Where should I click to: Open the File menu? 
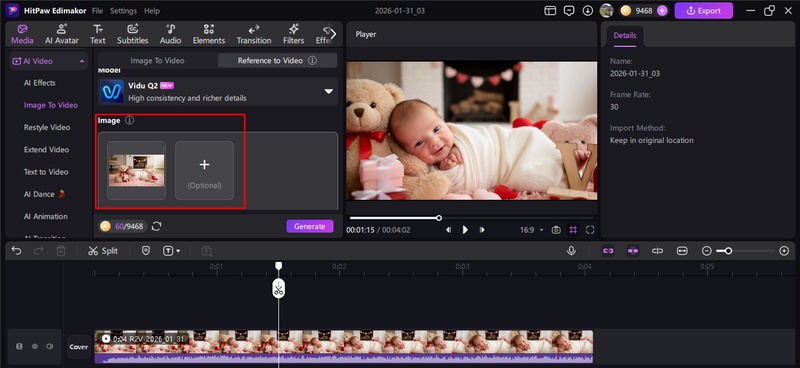tap(97, 11)
